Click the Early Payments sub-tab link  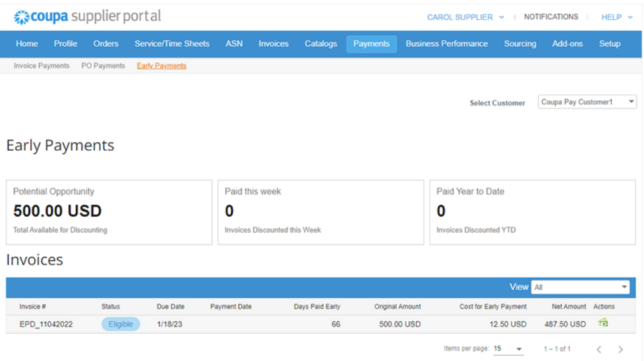(161, 66)
